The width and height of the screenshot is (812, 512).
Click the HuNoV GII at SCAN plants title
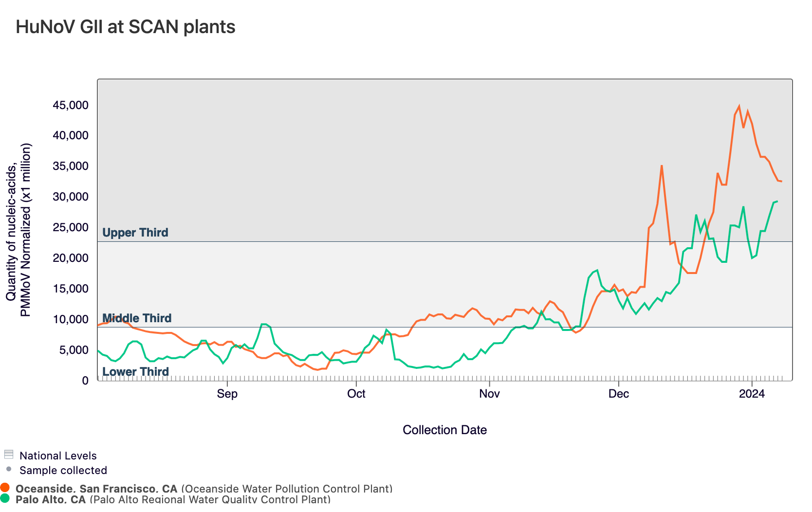click(126, 27)
